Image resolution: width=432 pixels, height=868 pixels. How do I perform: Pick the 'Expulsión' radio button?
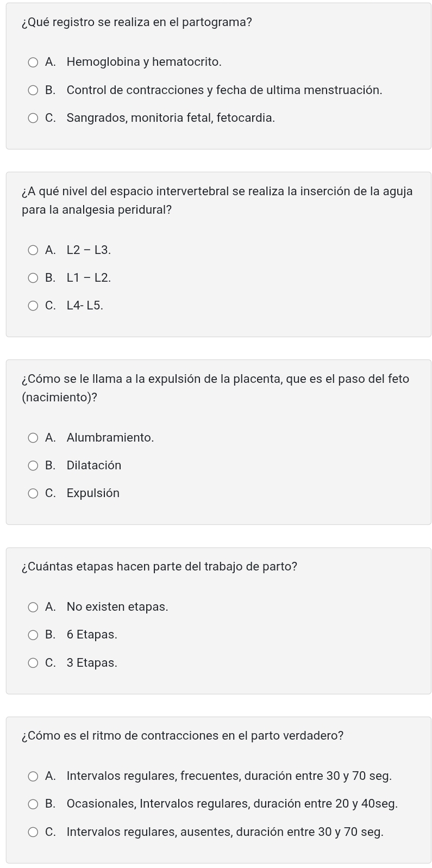[x=34, y=493]
